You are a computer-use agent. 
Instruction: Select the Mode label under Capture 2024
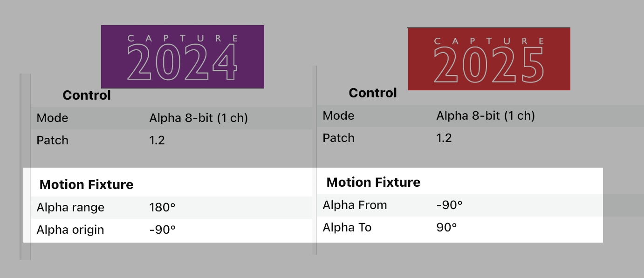53,118
